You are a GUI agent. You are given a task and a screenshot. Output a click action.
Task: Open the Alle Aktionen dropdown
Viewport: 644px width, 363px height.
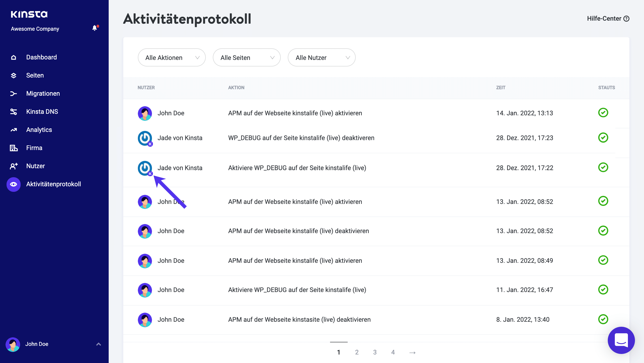tap(172, 57)
